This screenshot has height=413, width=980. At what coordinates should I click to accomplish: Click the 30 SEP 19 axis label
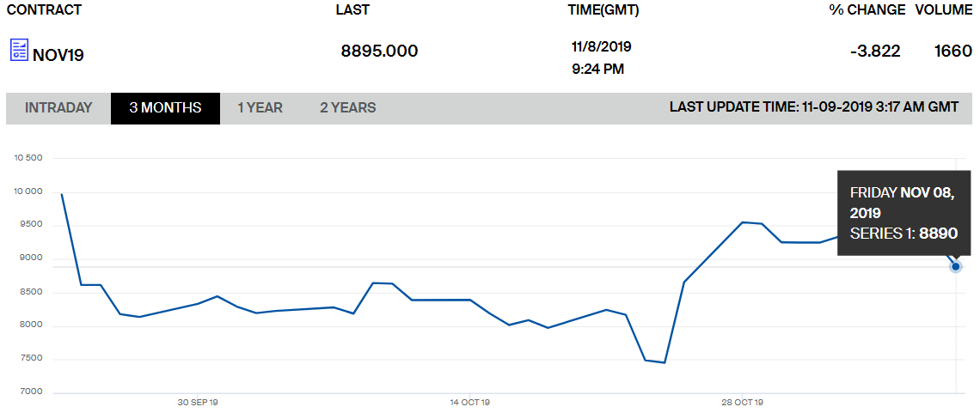198,403
